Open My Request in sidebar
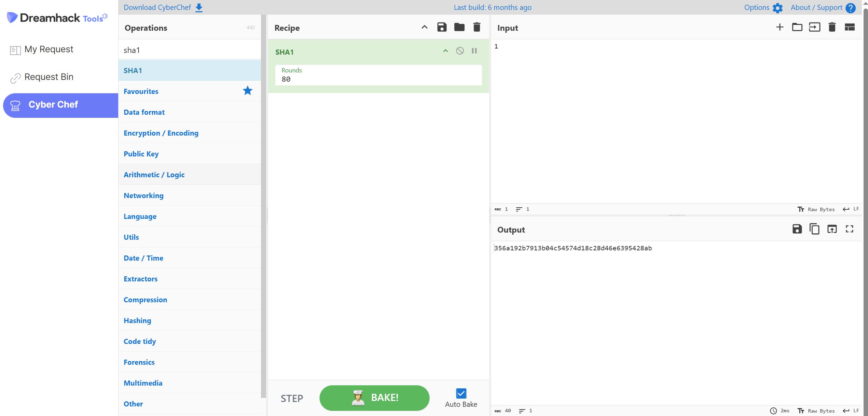The image size is (868, 416). pos(49,50)
